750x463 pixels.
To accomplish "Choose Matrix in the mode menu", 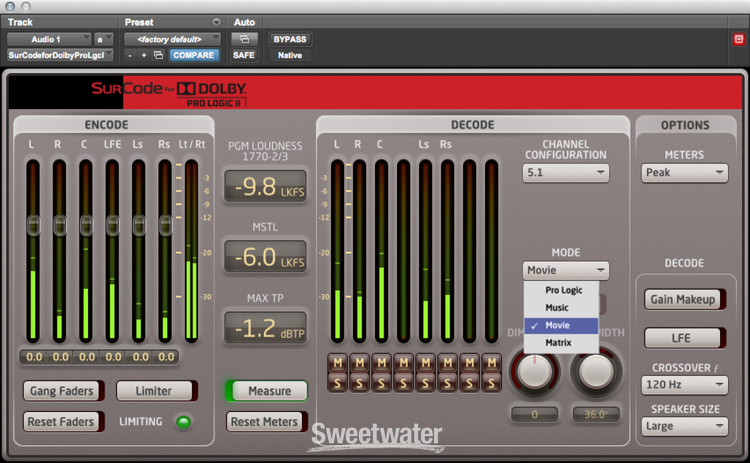I will [x=559, y=343].
